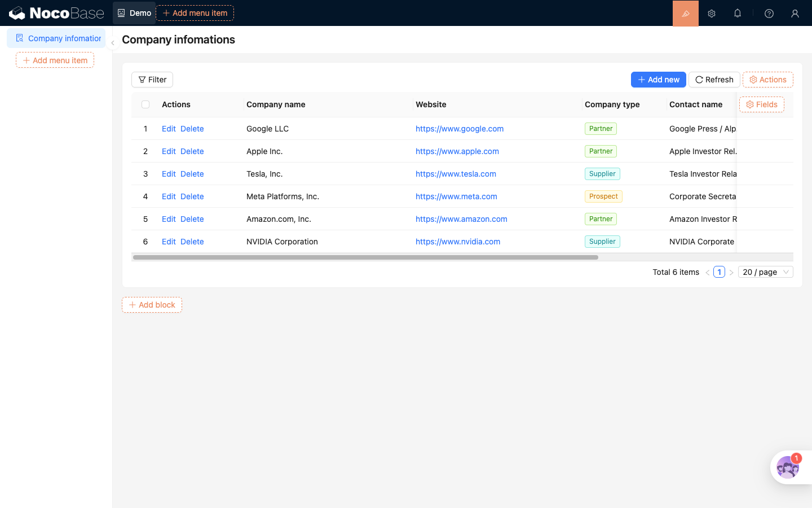Edit the Apple Inc. row
This screenshot has height=508, width=812.
[x=169, y=151]
